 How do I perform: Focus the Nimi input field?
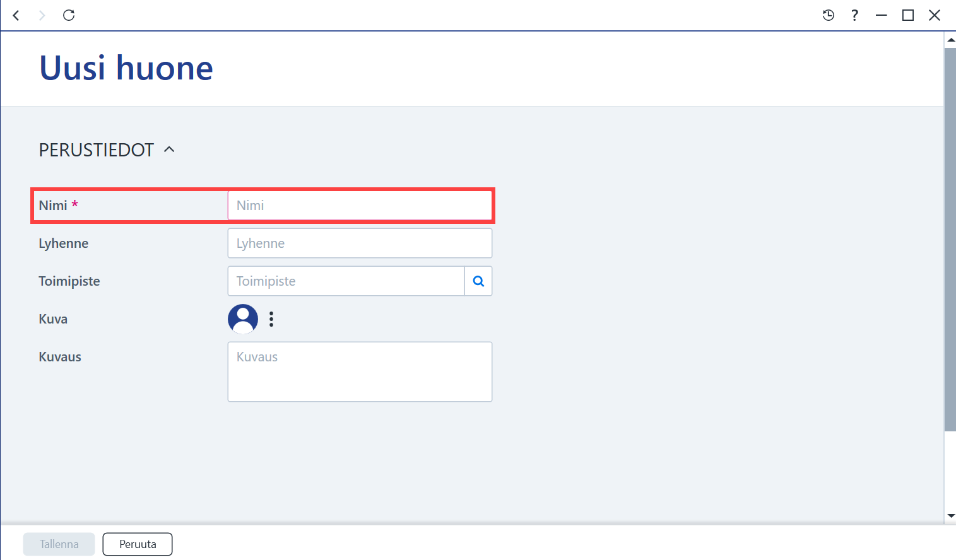coord(360,206)
